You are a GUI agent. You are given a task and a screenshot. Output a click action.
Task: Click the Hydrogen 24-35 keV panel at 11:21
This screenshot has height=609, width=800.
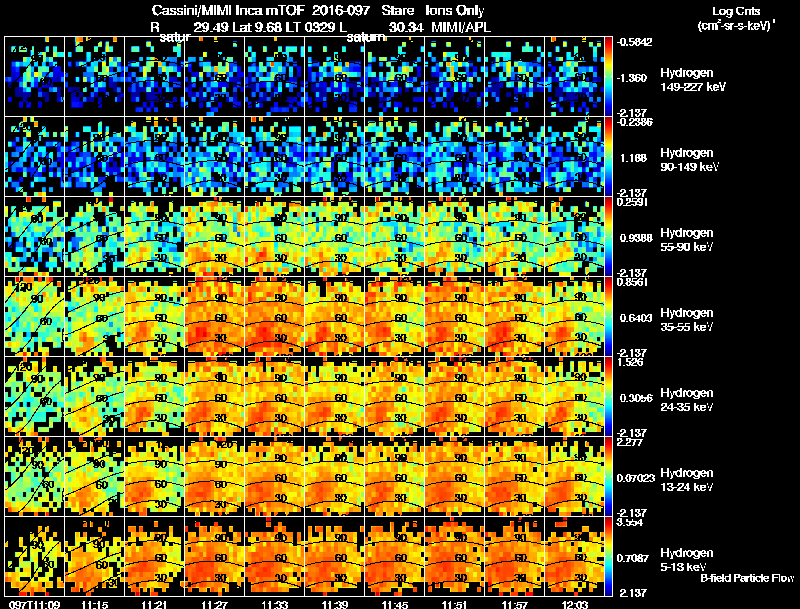(155, 397)
